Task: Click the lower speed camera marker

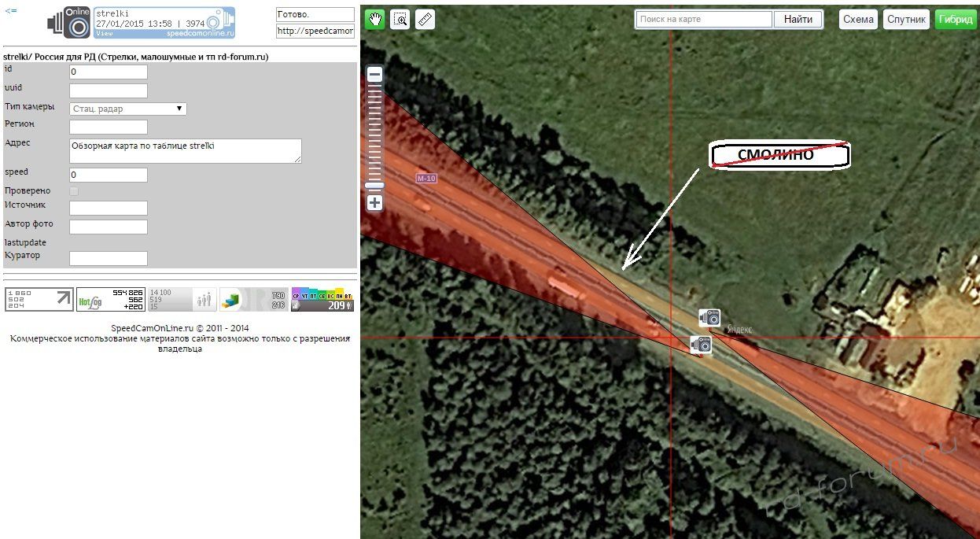Action: (701, 345)
